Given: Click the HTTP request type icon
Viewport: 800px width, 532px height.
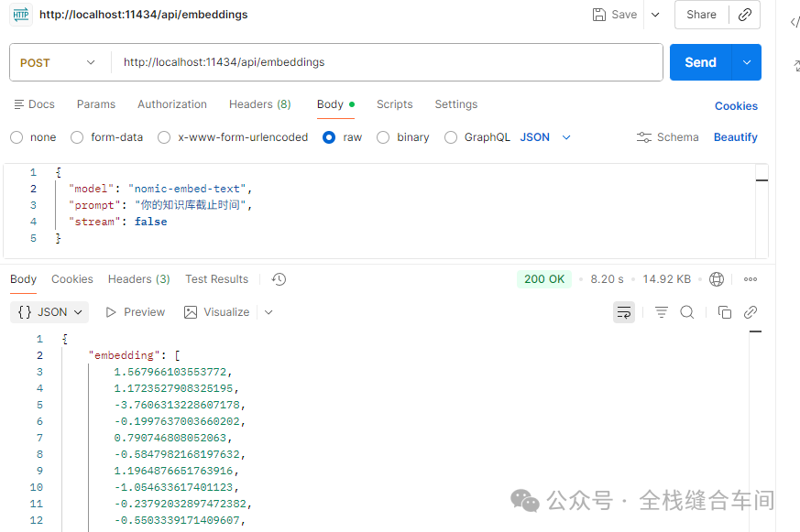Looking at the screenshot, I should 21,15.
